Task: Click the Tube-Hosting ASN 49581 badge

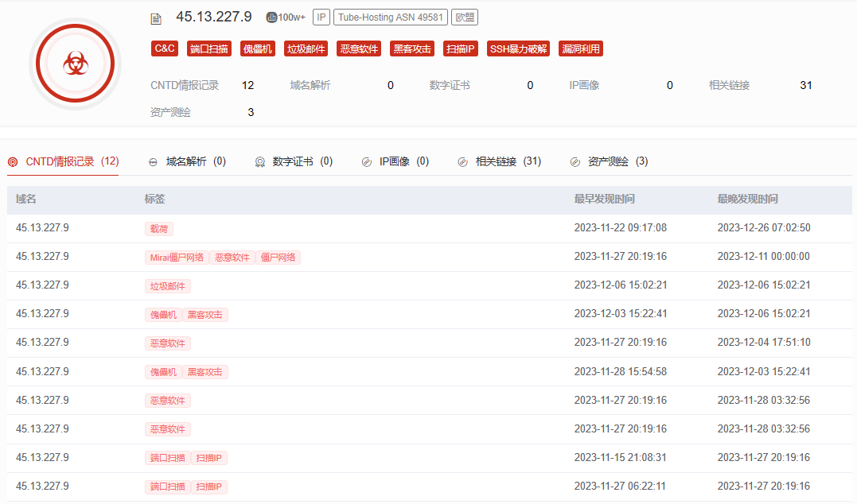Action: [390, 17]
